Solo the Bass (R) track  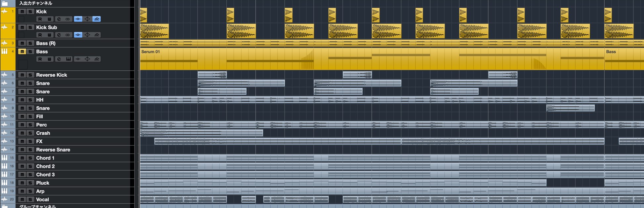[30, 43]
